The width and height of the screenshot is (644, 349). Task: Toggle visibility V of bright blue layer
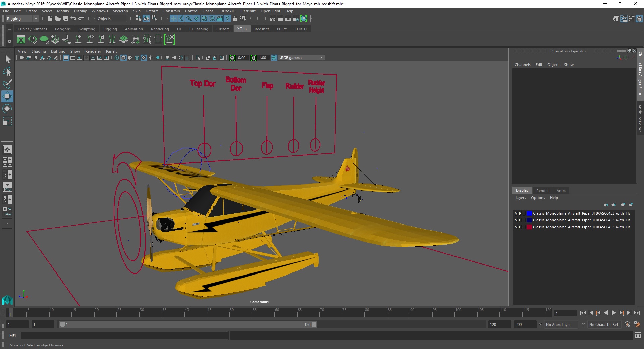pyautogui.click(x=516, y=213)
